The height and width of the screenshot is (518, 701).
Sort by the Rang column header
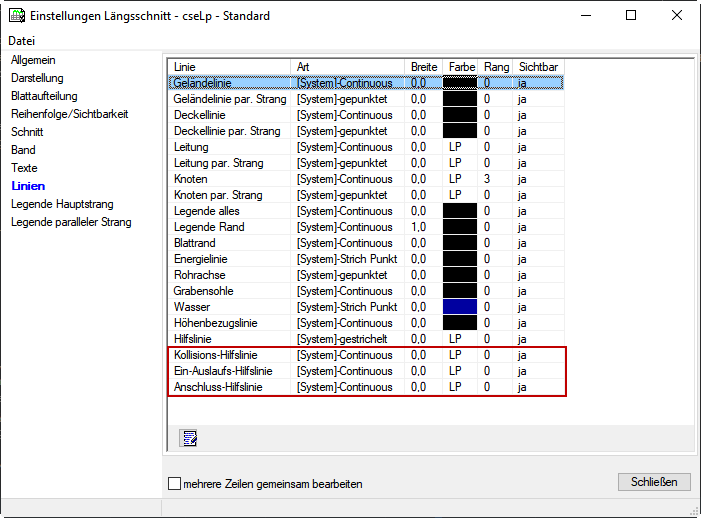(496, 67)
